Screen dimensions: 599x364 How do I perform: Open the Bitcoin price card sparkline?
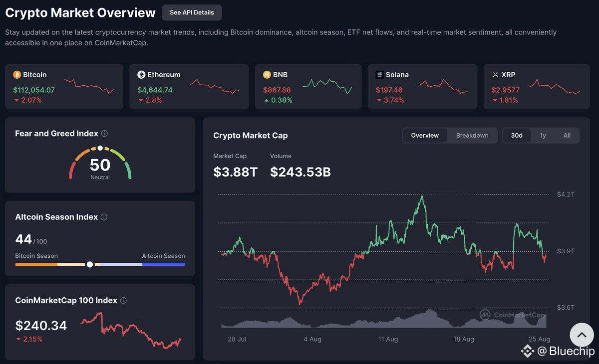point(89,86)
